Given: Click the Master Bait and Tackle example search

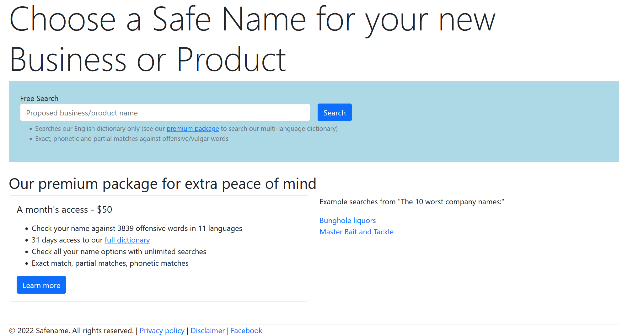Looking at the screenshot, I should (x=356, y=232).
